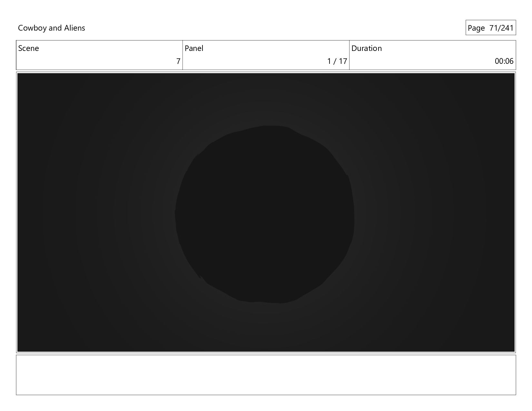Click the scene number '7'
This screenshot has width=532, height=411.
pos(178,61)
